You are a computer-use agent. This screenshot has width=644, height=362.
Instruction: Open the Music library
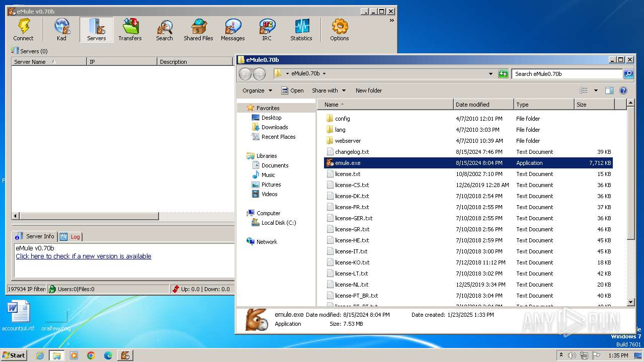point(268,175)
